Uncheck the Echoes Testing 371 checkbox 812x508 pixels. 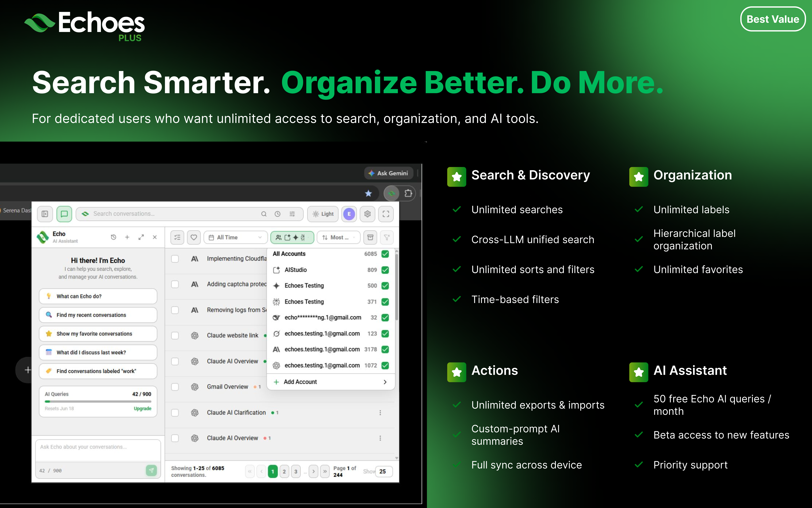tap(385, 302)
